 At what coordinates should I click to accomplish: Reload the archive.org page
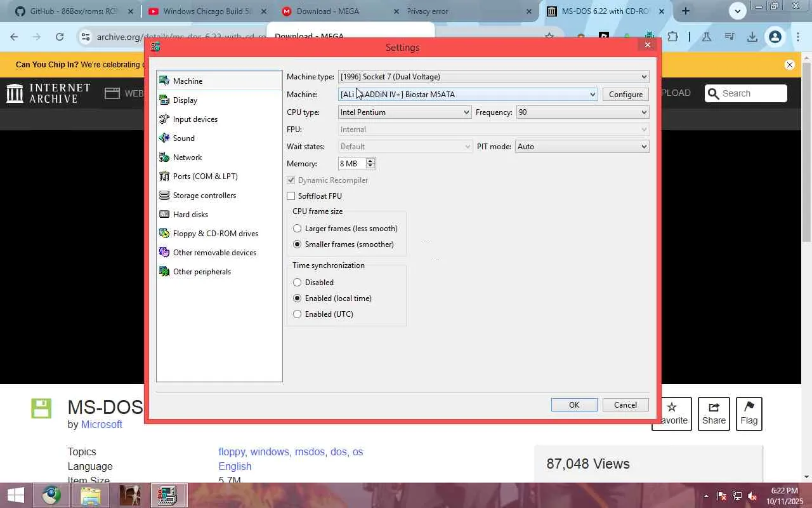[60, 37]
